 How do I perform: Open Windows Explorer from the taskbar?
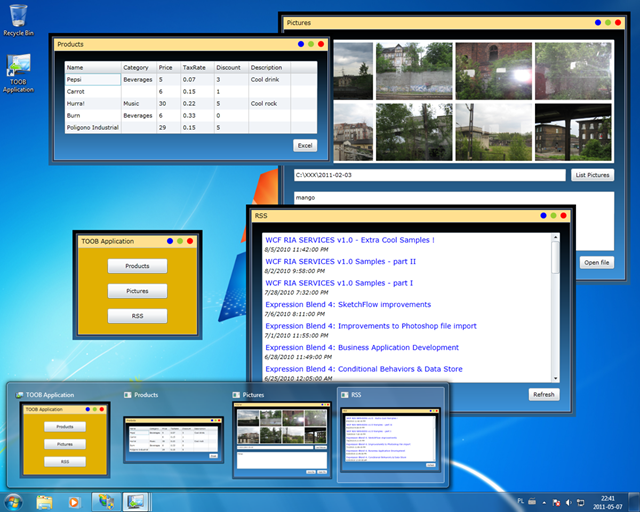[x=44, y=502]
